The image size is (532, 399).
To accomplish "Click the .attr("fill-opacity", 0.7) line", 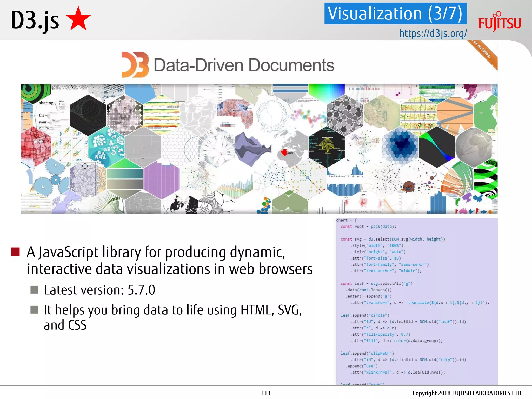I will (380, 334).
